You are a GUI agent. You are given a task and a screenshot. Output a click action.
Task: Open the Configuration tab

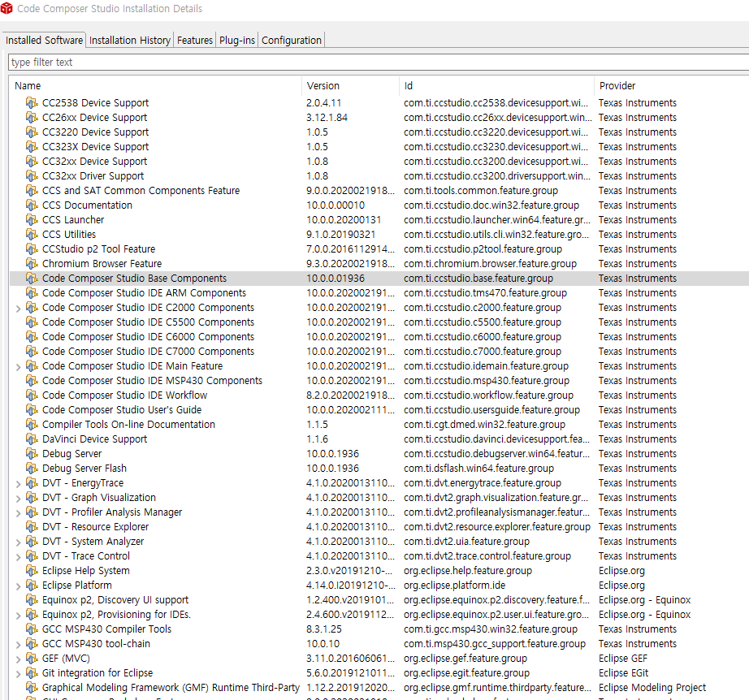pyautogui.click(x=292, y=40)
